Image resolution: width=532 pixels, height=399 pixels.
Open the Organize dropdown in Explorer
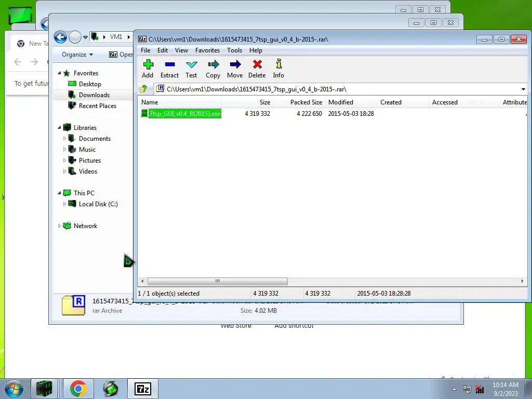(x=77, y=55)
